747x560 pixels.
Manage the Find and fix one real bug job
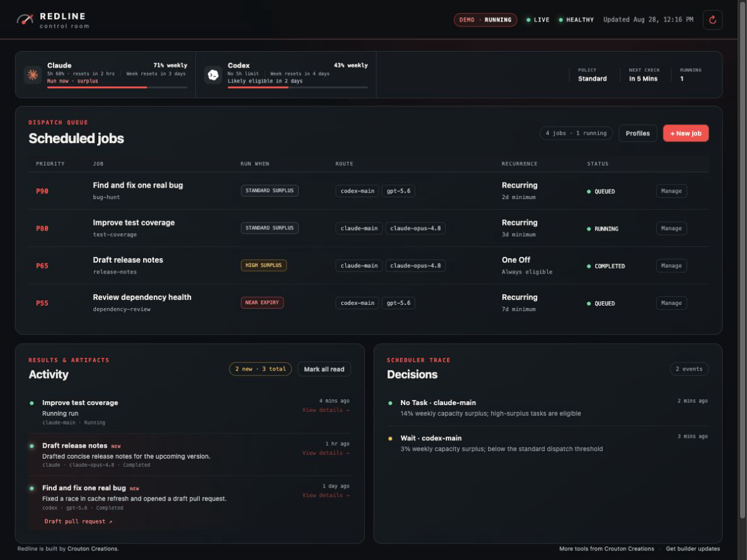pyautogui.click(x=671, y=191)
